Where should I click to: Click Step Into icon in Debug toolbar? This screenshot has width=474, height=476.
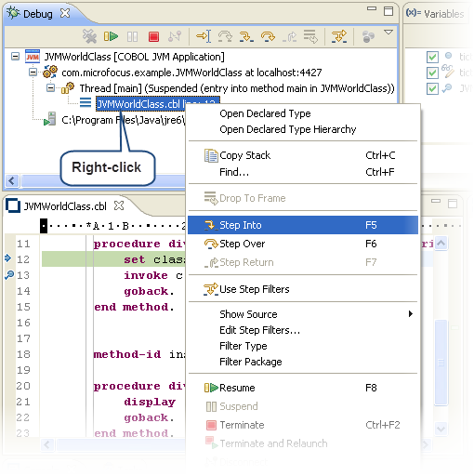tap(246, 36)
